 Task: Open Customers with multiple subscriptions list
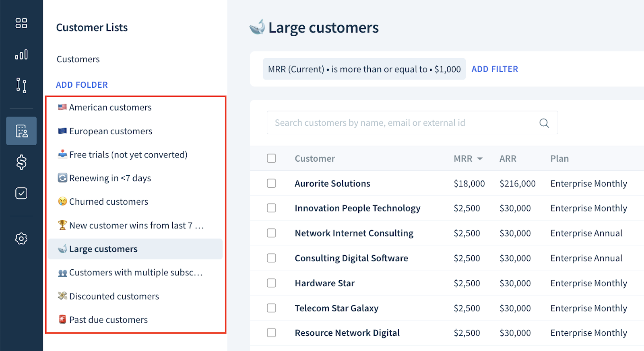point(135,273)
